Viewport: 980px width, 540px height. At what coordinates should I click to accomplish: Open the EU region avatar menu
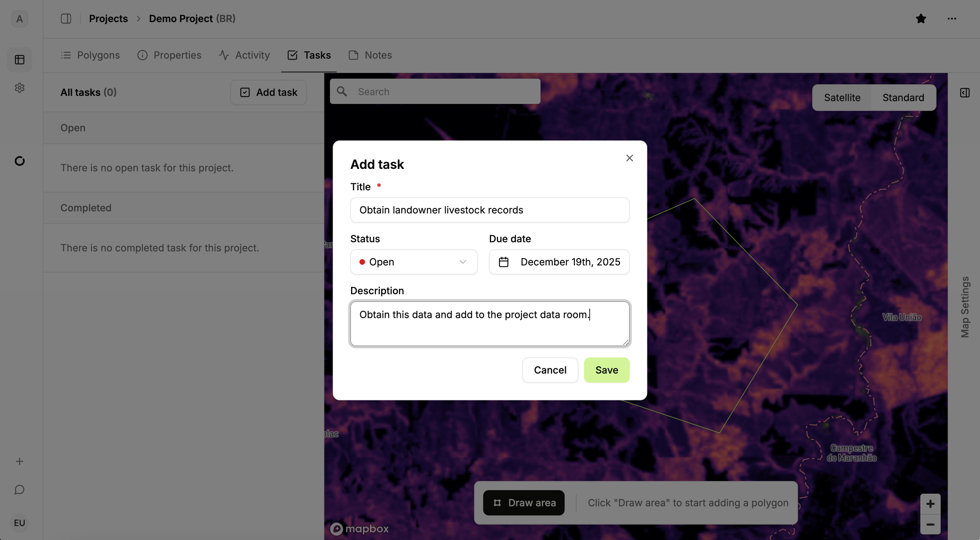19,522
